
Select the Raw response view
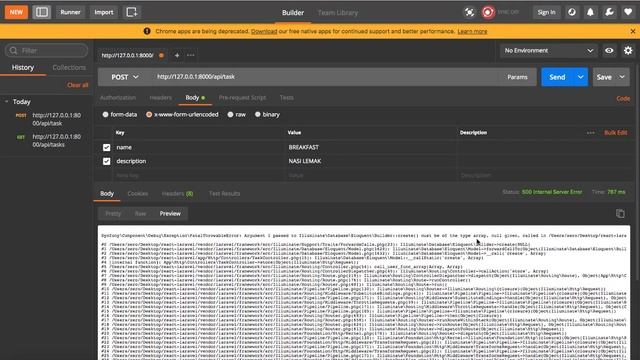click(140, 213)
